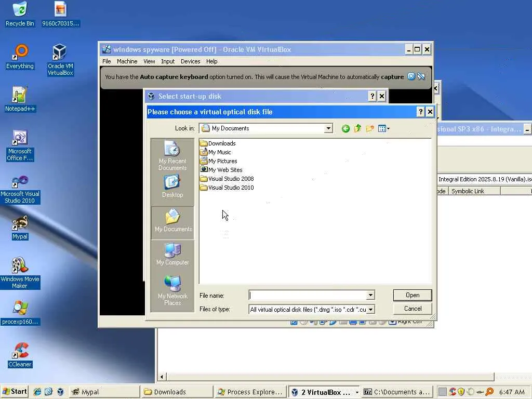
Task: Switch to Process Explorer taskbar button
Action: point(251,392)
